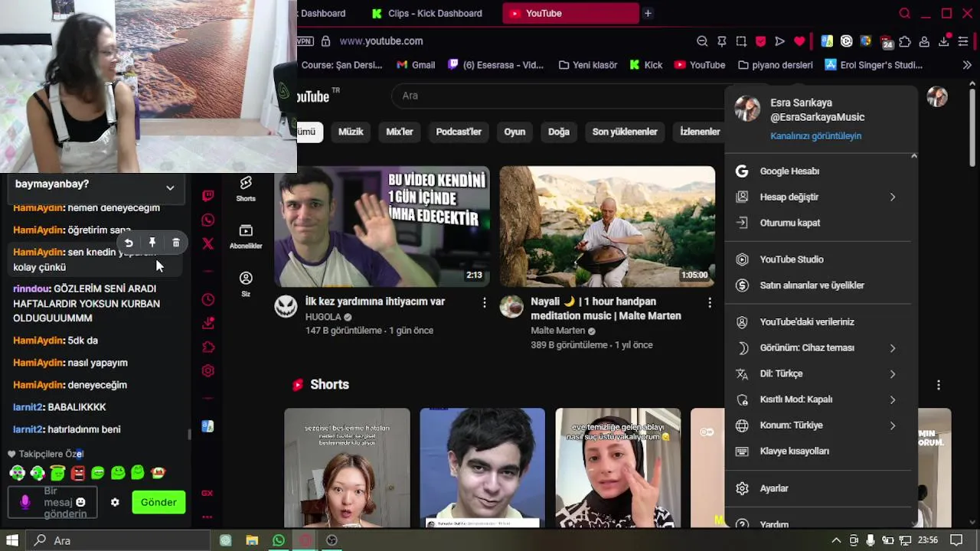Click the VPN badge in address bar
This screenshot has width=980, height=551.
tap(305, 41)
